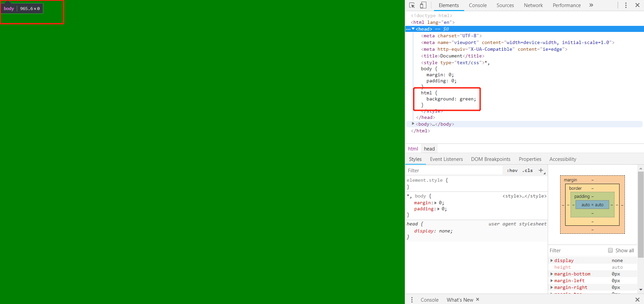The image size is (644, 304).
Task: Close the bottom console drawer
Action: pos(637,300)
